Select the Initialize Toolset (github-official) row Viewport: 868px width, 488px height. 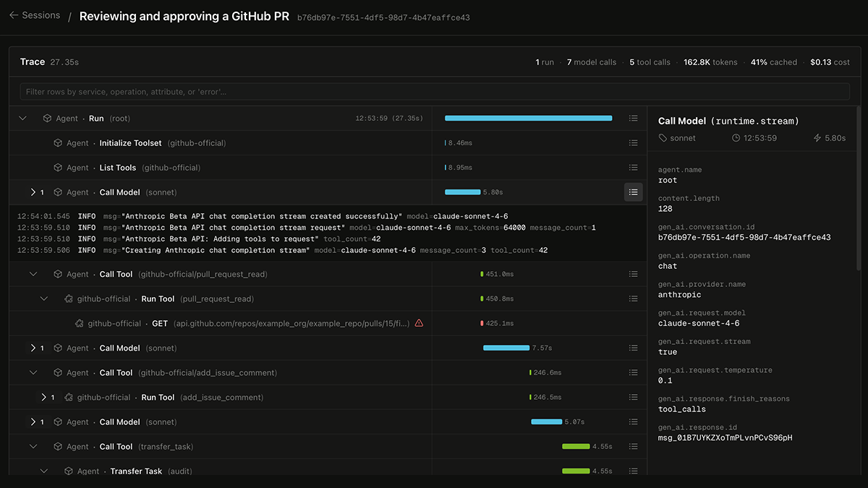point(328,143)
